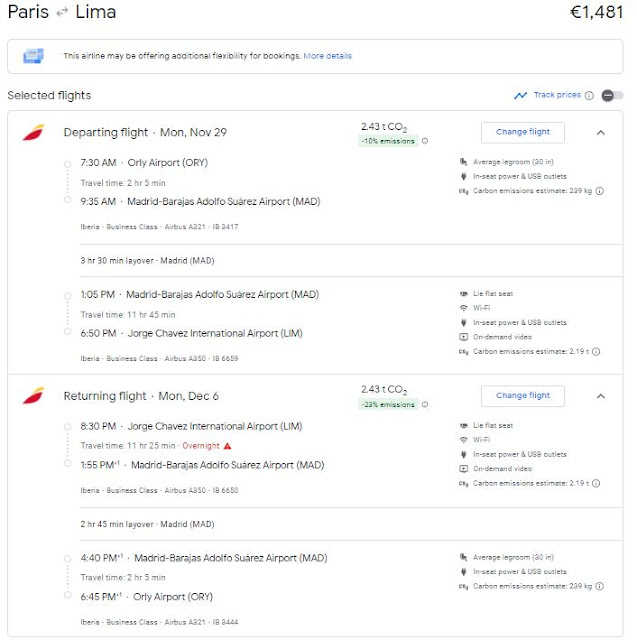This screenshot has width=637, height=640.
Task: Collapse the returning flight details
Action: pos(601,395)
